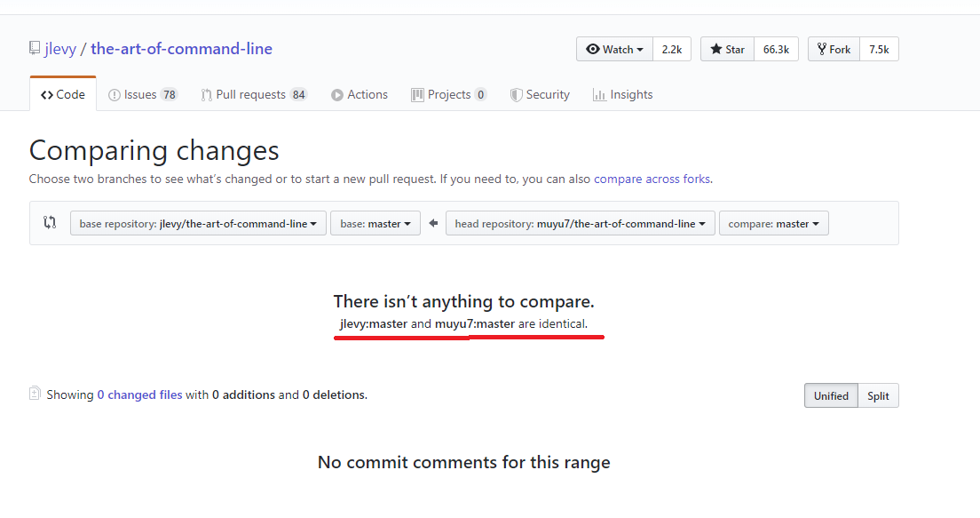Click the file diff icon beside Showing
Viewport: 980px width, 518px height.
coord(35,394)
